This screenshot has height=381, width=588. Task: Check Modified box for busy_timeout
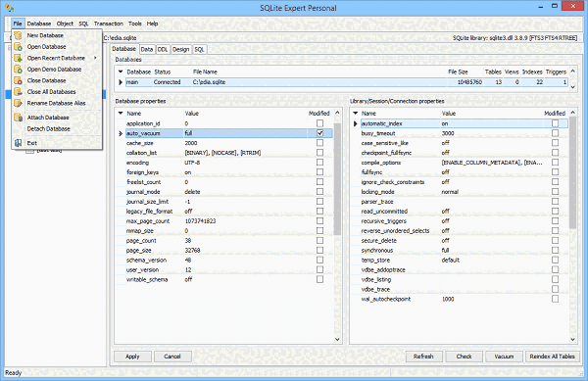click(x=555, y=133)
